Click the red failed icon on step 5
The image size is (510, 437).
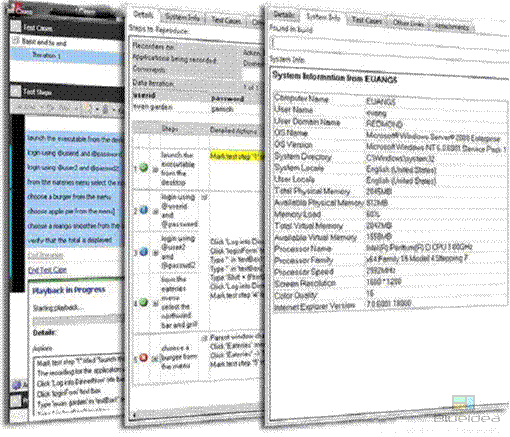(144, 358)
